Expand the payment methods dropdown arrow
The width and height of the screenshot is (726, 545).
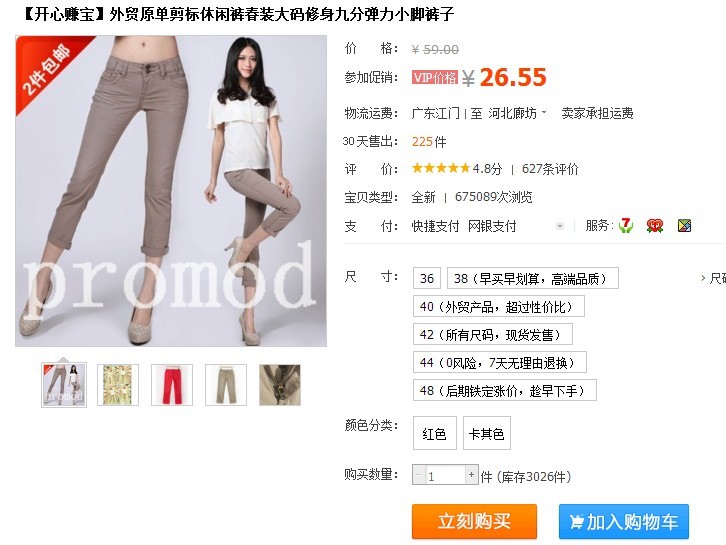pyautogui.click(x=560, y=226)
